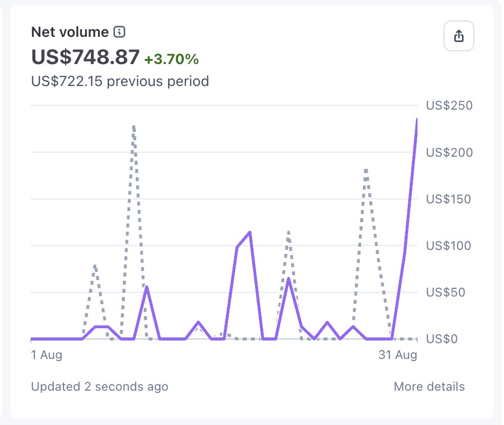Click the purple line peak at 31 Aug
504x425 pixels.
pos(417,119)
